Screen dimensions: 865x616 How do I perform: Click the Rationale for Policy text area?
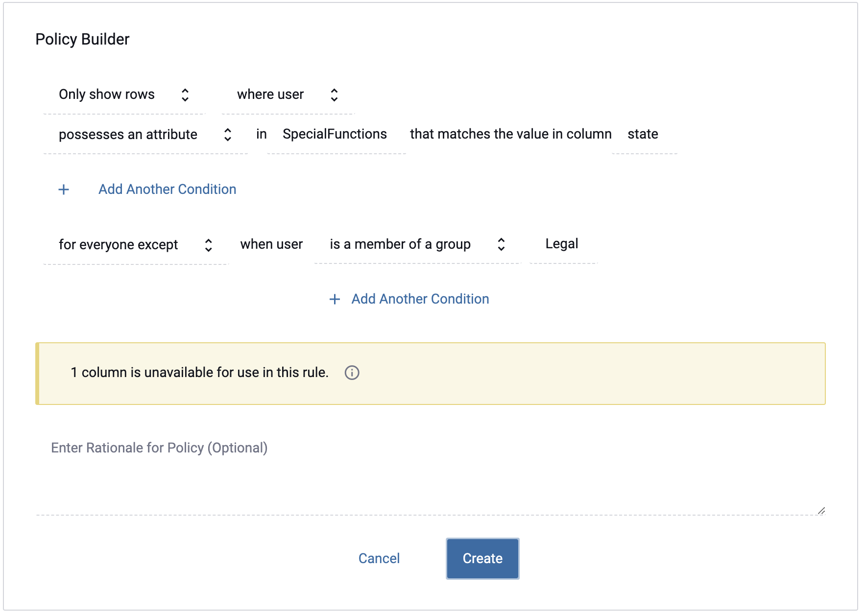pyautogui.click(x=431, y=473)
